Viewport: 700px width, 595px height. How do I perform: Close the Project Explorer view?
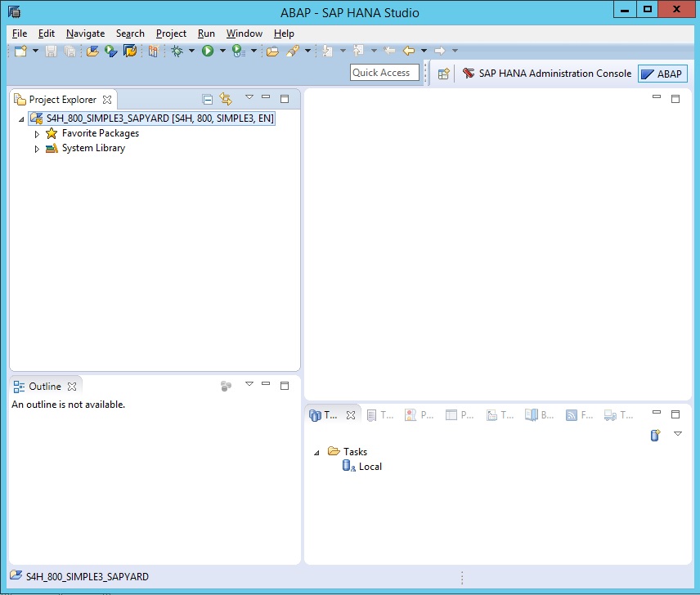[107, 100]
